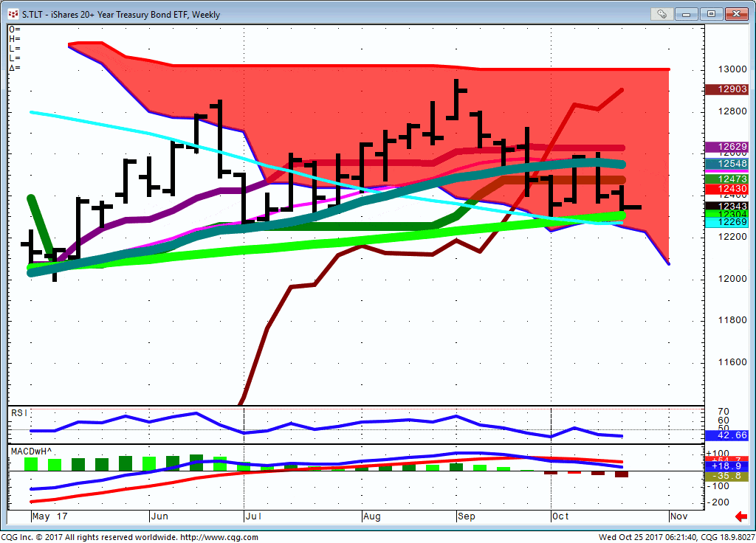
Task: Click the RSI study label
Action: point(19,413)
